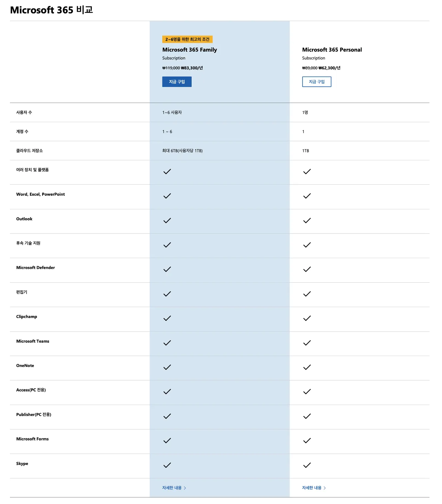Buy Microsoft 365 Family with 지금 구입
Screen dimensions: 442x504
coord(177,82)
